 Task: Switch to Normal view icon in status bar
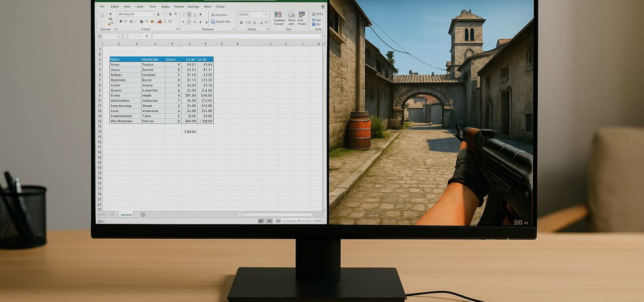point(261,221)
